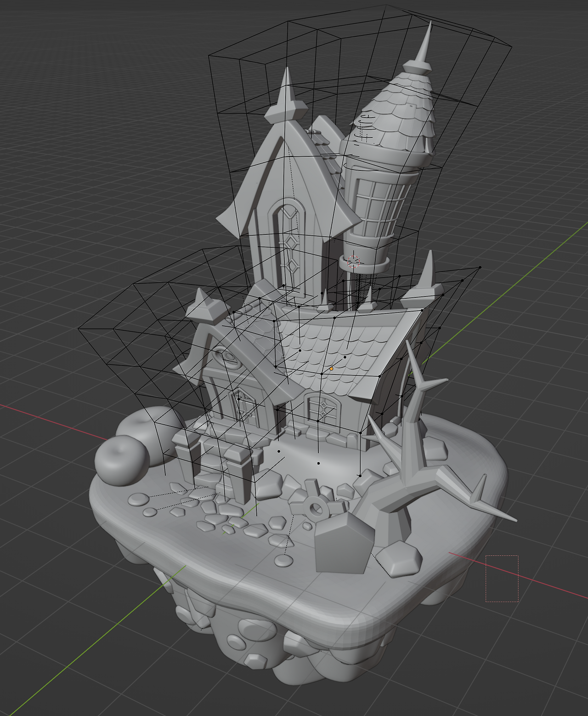Select the orange origin dot on the roof
Screen dimensions: 588x716
tap(331, 369)
